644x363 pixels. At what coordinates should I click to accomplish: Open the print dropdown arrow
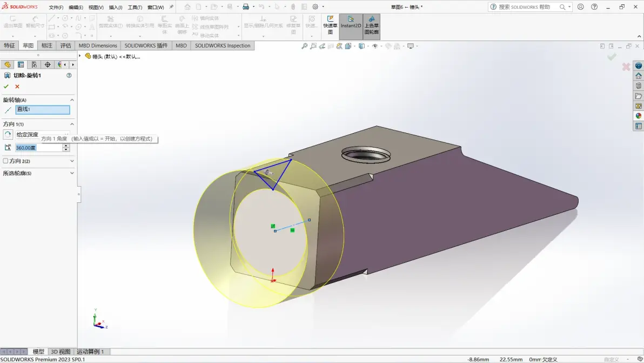(x=253, y=6)
